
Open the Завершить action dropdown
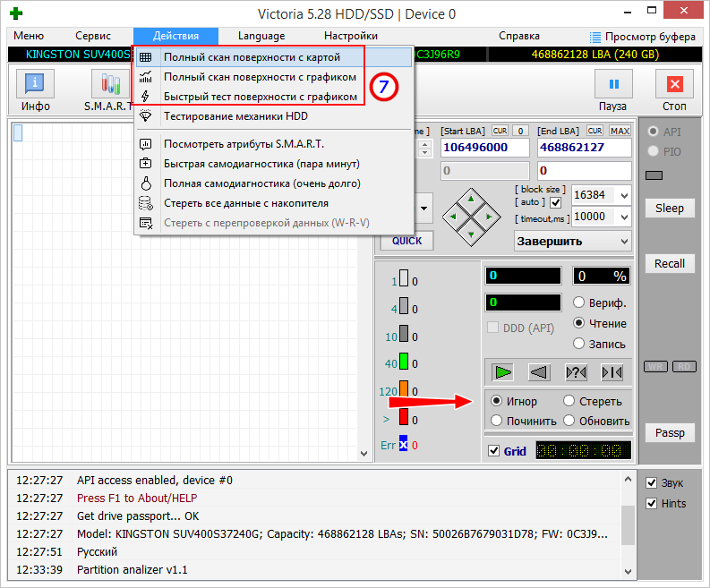(624, 242)
